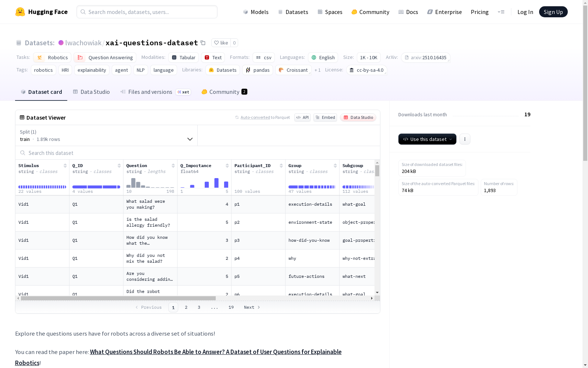
Task: Open the Docs navigation item
Action: tap(408, 12)
